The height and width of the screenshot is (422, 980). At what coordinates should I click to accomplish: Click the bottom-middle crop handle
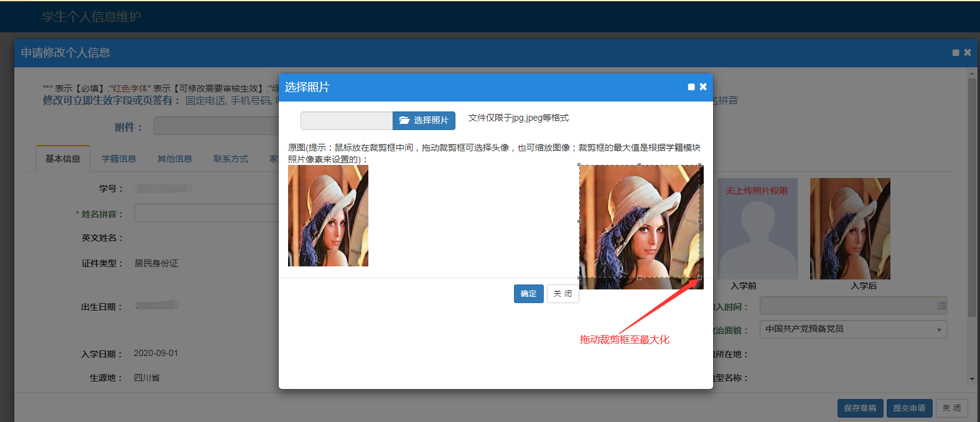click(x=640, y=278)
